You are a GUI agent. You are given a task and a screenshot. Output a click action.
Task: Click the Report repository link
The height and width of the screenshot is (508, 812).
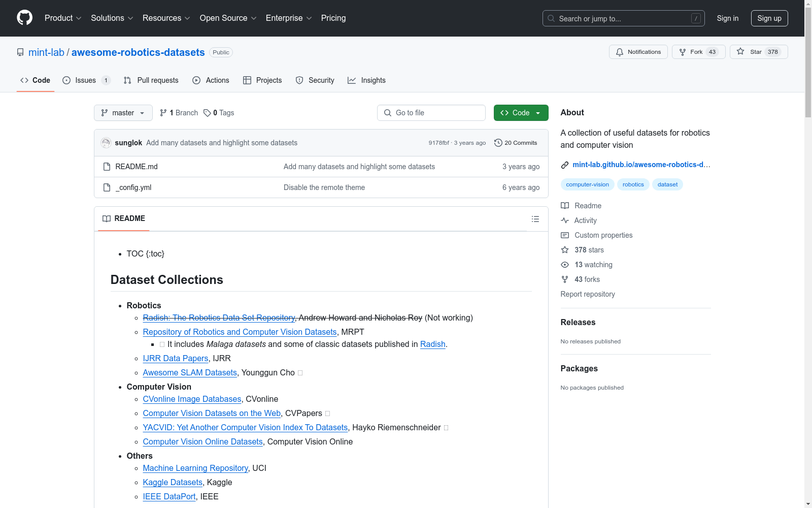(x=588, y=294)
